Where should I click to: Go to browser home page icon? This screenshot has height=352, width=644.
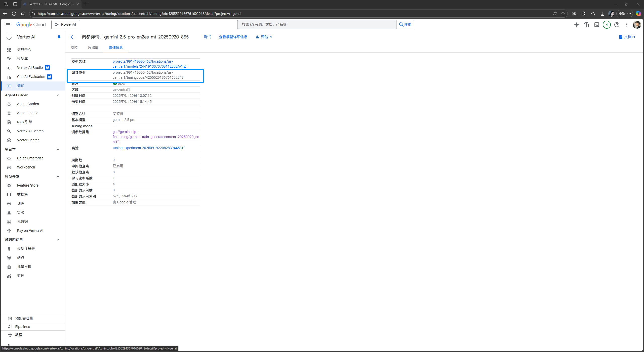click(x=23, y=14)
